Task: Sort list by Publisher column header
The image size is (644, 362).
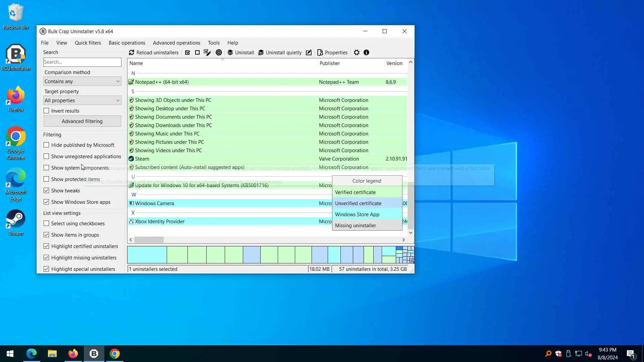Action: coord(329,63)
